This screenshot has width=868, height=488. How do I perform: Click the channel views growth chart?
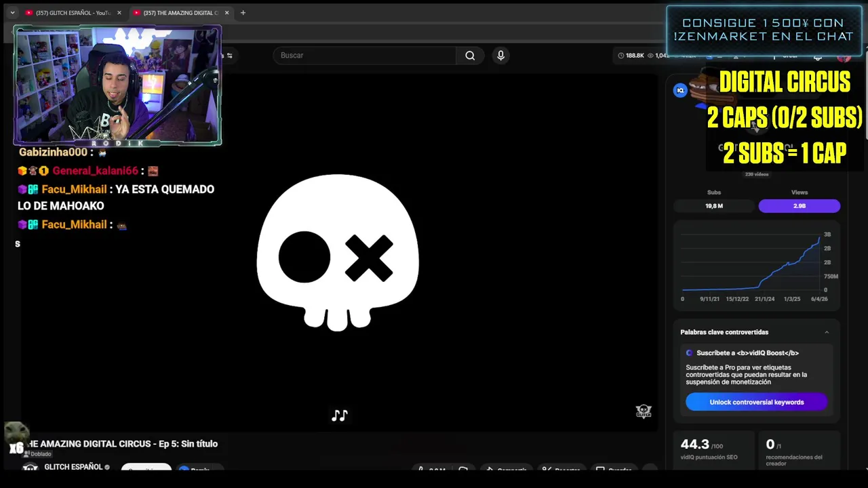757,266
